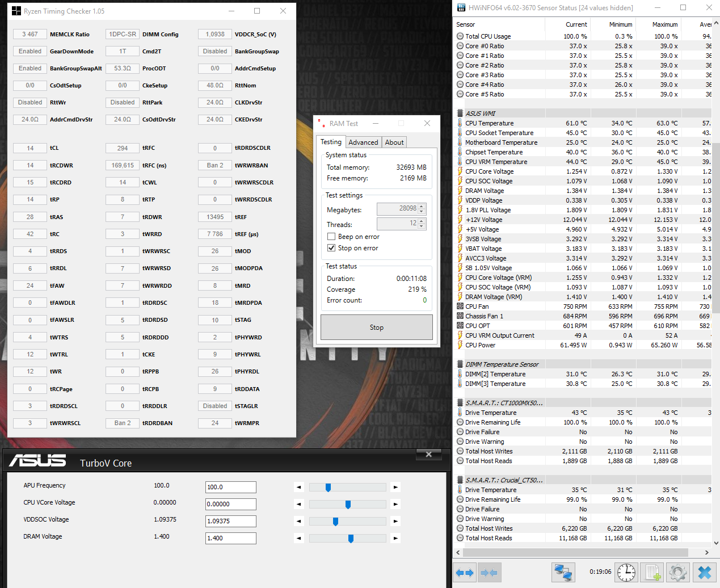
Task: Click the thermometer icon beside Chipset Temperature
Action: [x=460, y=152]
